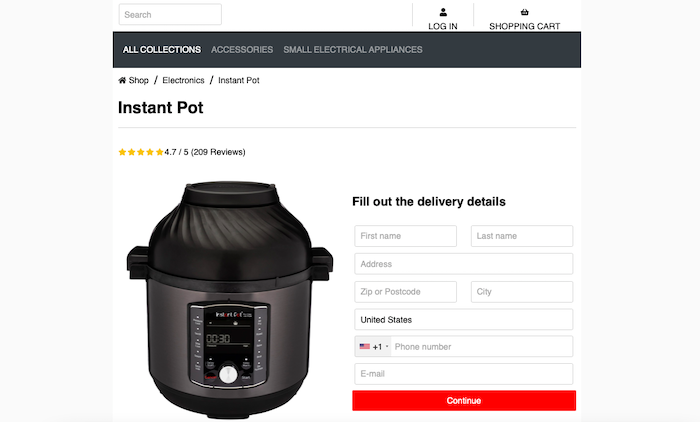
Task: Click the Instant Pot product image
Action: [230, 299]
